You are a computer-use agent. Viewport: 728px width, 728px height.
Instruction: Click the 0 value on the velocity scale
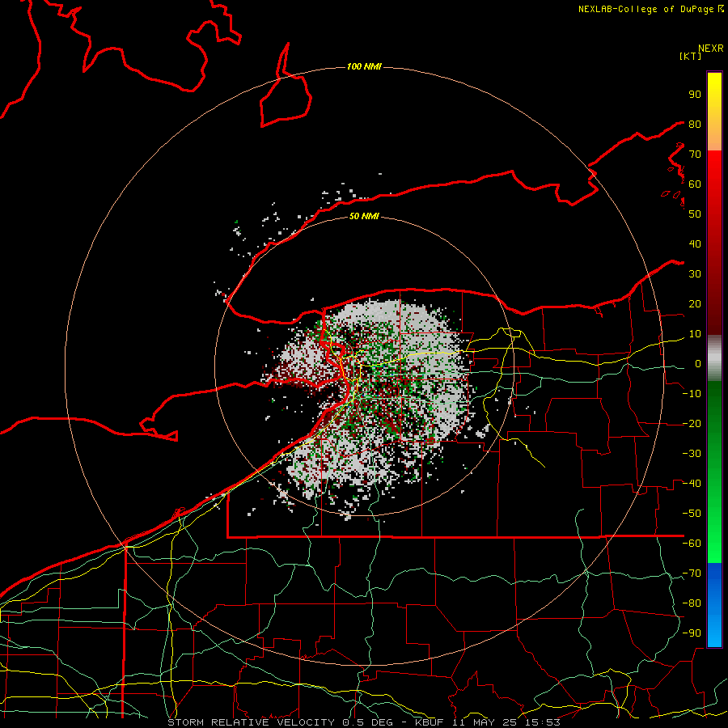(698, 363)
